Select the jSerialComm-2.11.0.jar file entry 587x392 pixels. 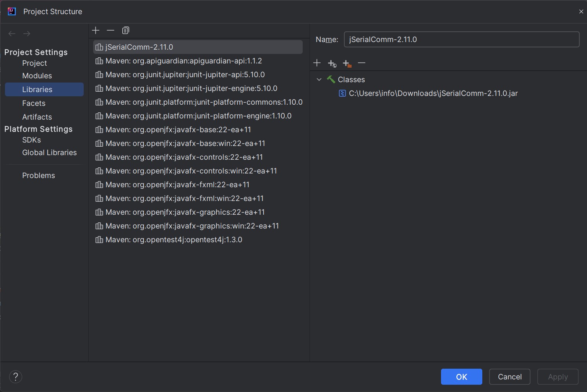(x=433, y=93)
